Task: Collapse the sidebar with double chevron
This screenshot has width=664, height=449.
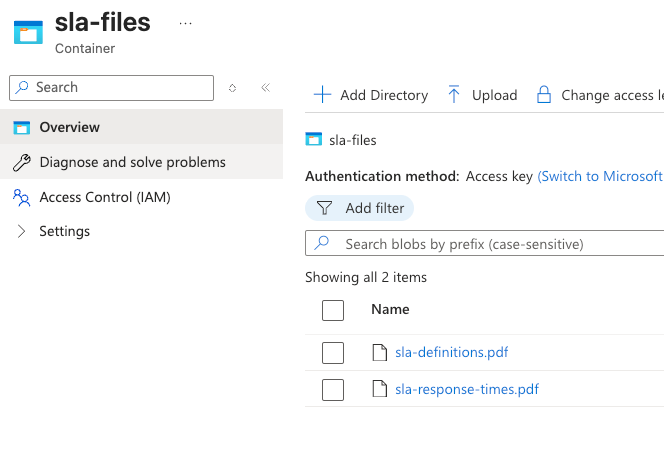Action: tap(265, 87)
